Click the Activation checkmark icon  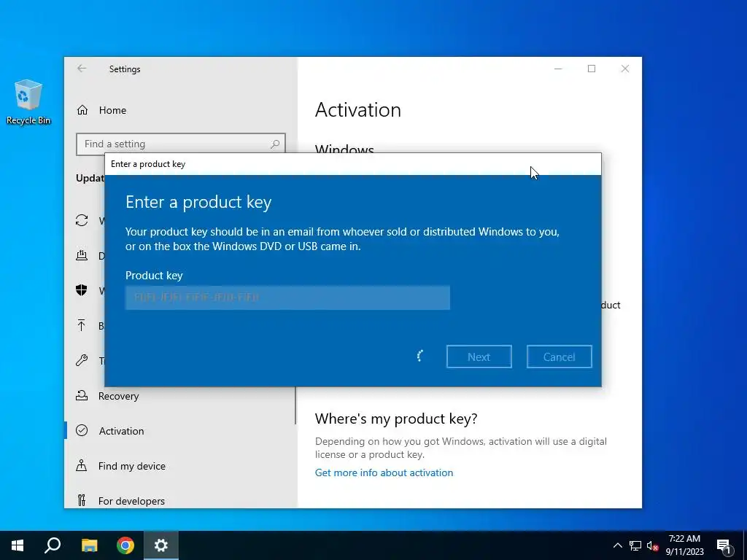pos(82,430)
